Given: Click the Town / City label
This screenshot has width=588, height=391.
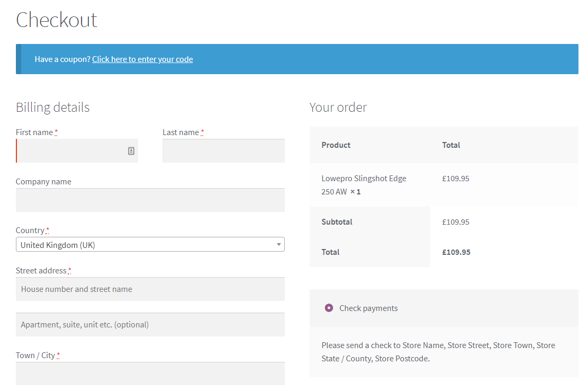Looking at the screenshot, I should 35,356.
